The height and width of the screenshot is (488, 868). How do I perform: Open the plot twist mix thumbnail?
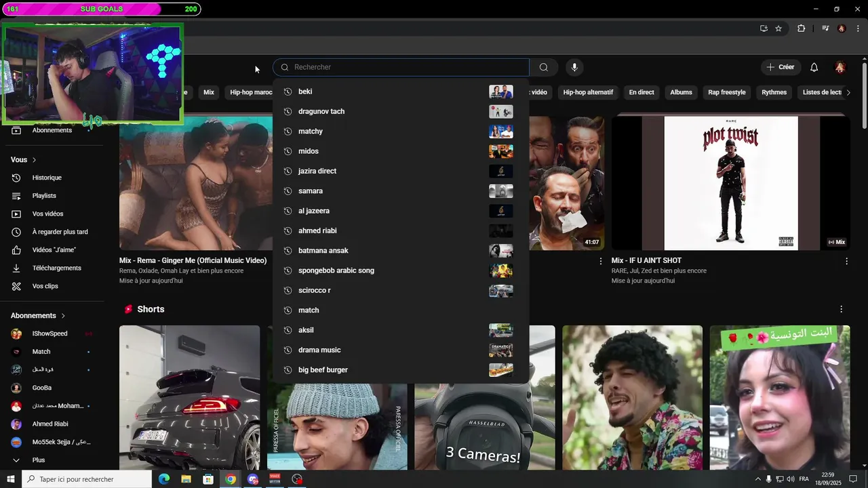[731, 183]
